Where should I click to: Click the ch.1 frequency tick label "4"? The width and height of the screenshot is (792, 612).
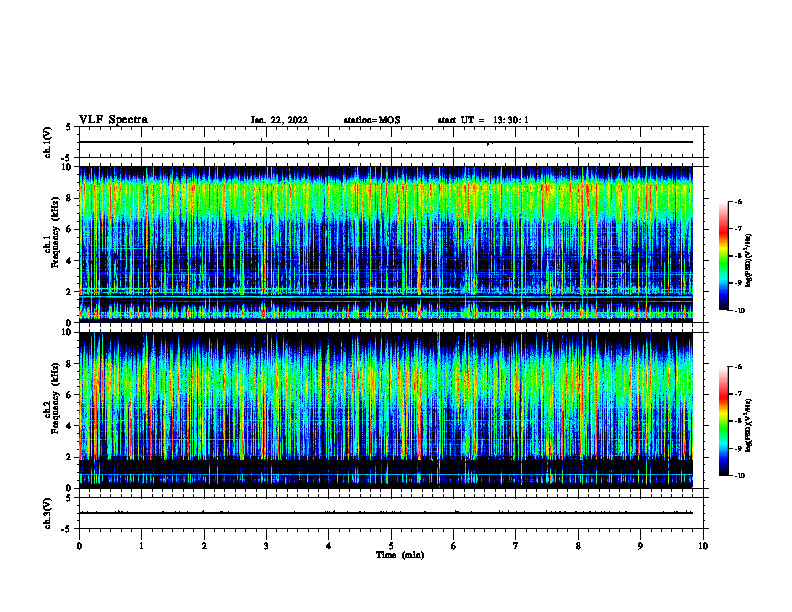click(x=69, y=261)
